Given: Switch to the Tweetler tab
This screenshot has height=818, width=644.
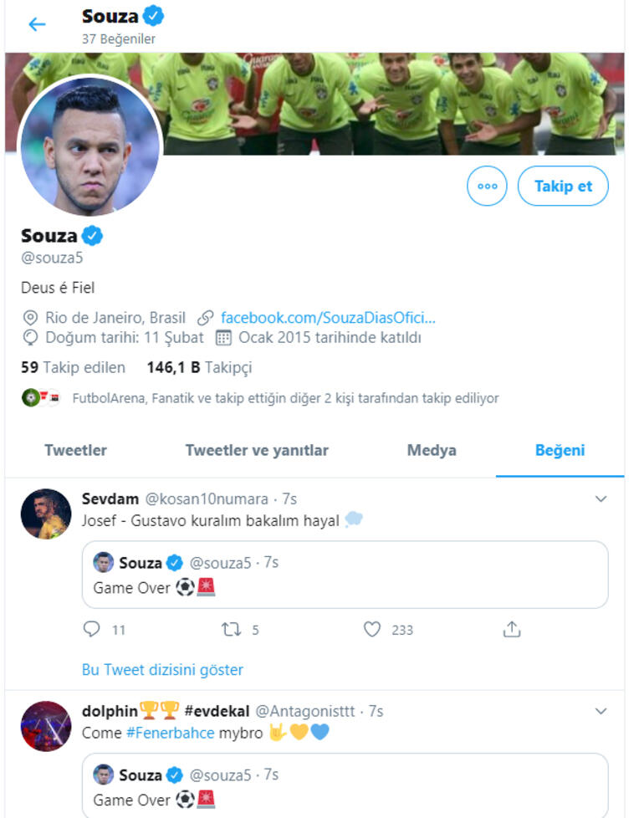Looking at the screenshot, I should tap(75, 450).
